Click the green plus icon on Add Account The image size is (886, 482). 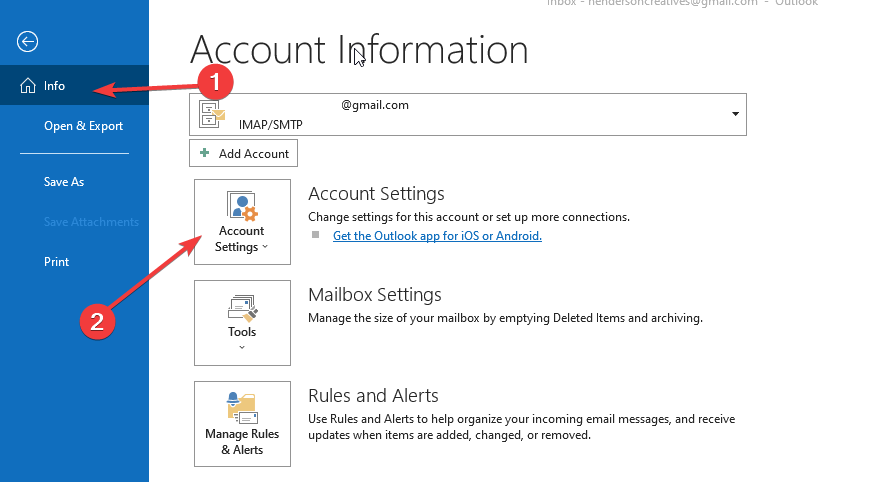[205, 153]
